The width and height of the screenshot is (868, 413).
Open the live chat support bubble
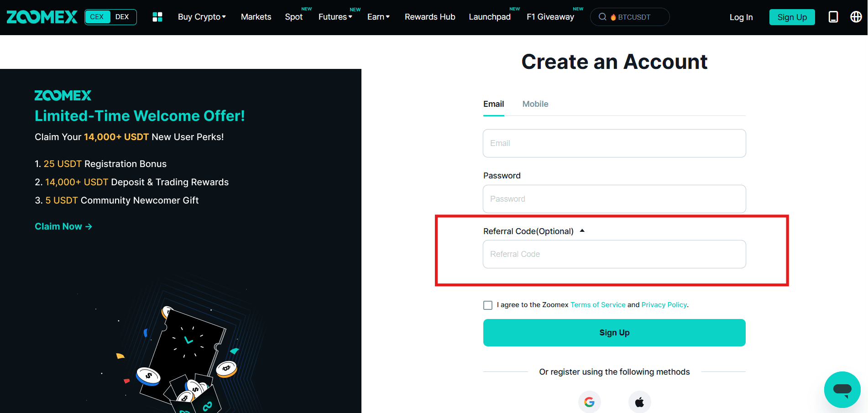[842, 389]
